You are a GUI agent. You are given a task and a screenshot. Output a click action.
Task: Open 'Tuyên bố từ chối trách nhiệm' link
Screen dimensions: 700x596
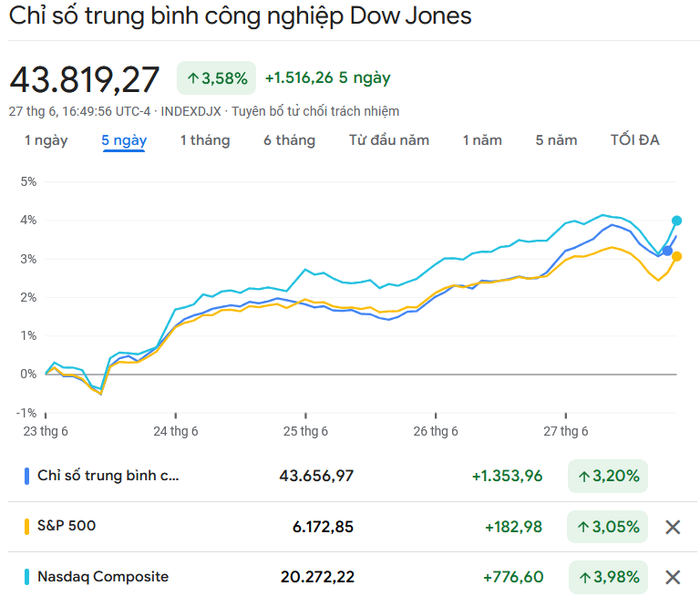315,111
